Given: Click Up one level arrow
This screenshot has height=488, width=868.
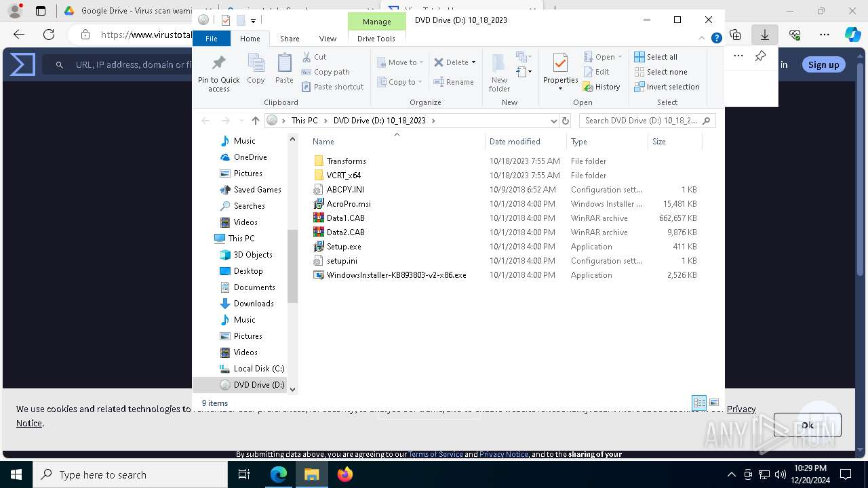Looking at the screenshot, I should click(x=255, y=121).
